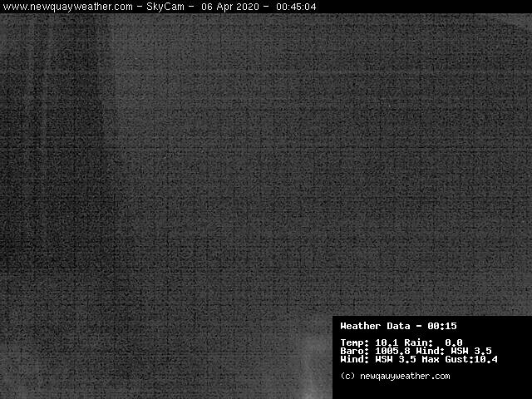The height and width of the screenshot is (399, 532).
Task: Click the Baro: 1005.8 reading
Action: (375, 351)
